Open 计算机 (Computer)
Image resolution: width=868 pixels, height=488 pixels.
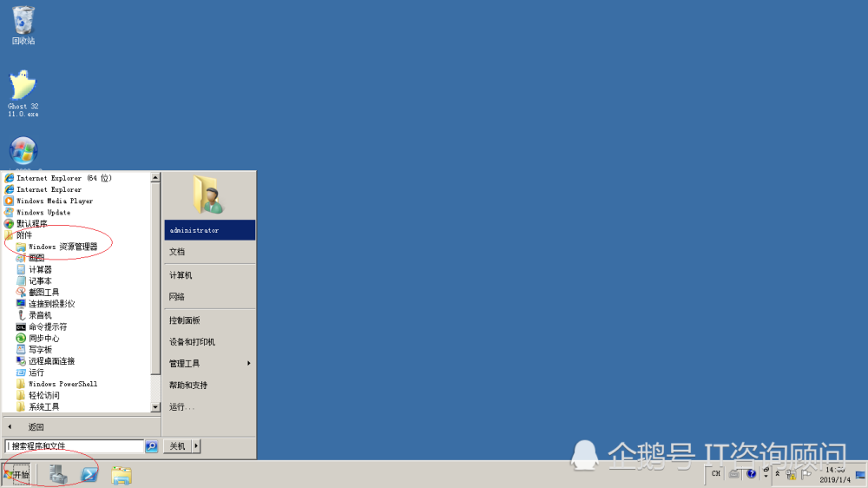tap(210, 275)
